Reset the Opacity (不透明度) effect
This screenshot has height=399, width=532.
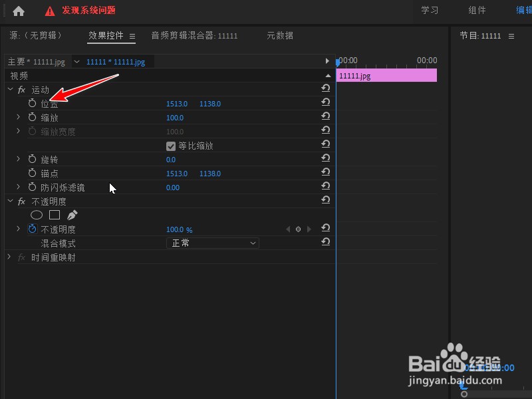326,200
